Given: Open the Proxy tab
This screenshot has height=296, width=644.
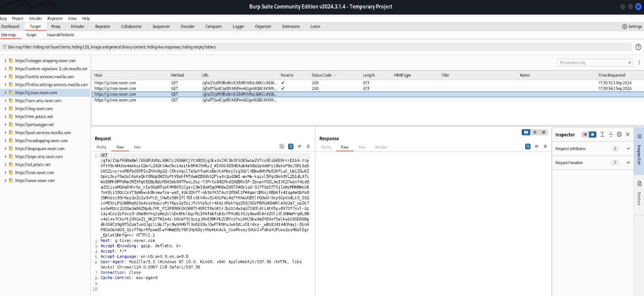Looking at the screenshot, I should 56,26.
